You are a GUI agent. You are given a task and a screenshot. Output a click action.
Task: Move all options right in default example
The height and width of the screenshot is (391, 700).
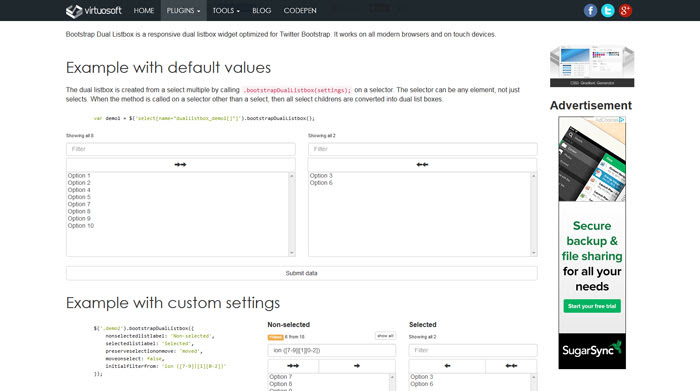coord(180,165)
